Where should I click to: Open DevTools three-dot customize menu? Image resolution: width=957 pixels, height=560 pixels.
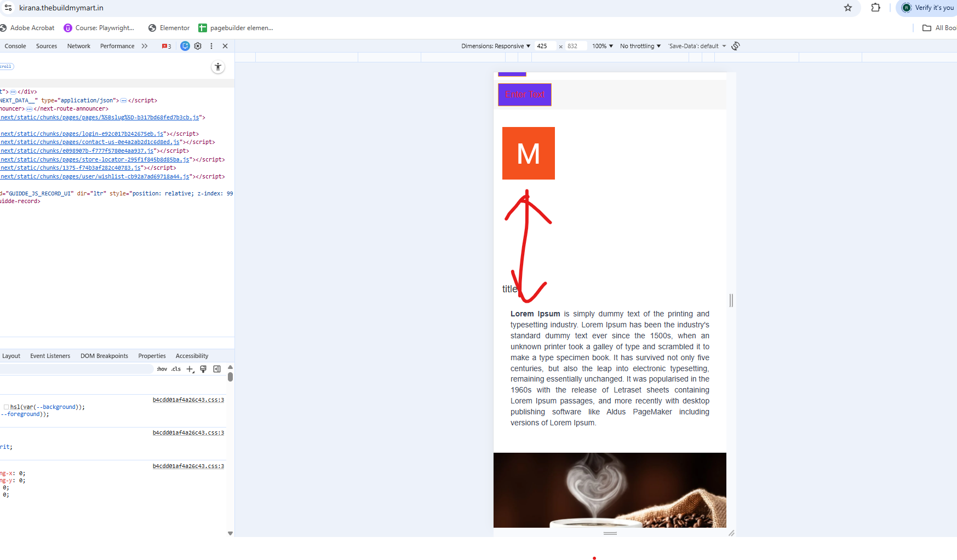pos(211,46)
